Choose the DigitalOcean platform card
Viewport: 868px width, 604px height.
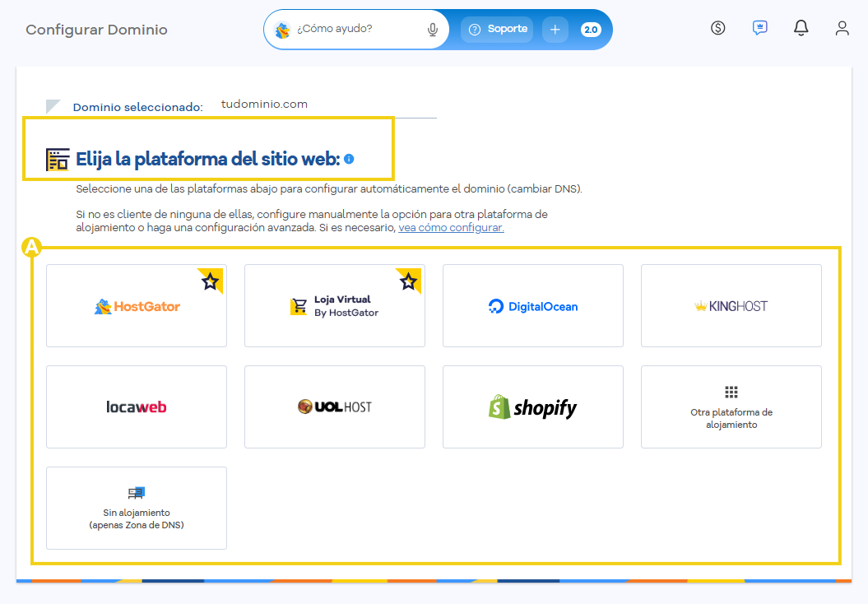click(x=533, y=305)
